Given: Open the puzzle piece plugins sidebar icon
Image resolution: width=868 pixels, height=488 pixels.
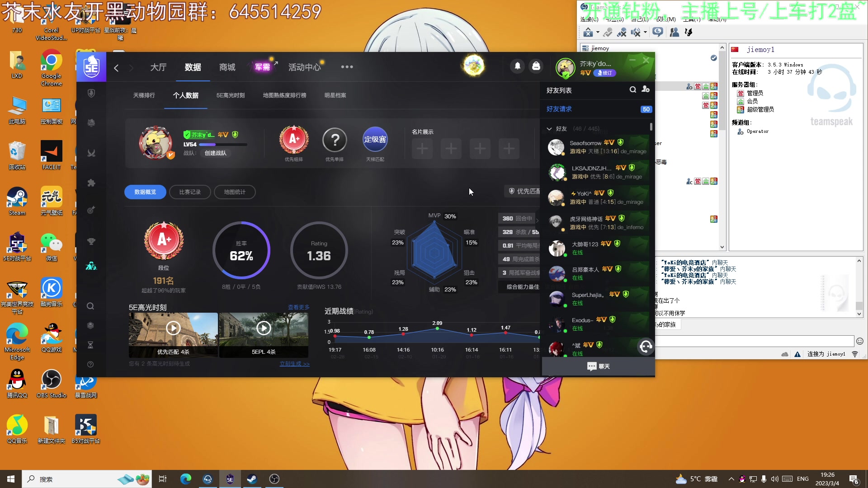Looking at the screenshot, I should point(91,183).
